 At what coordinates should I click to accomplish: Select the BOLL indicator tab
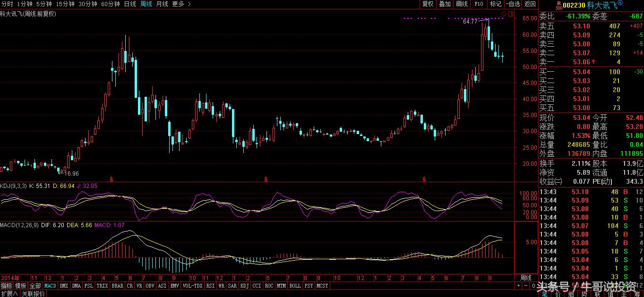(295, 286)
